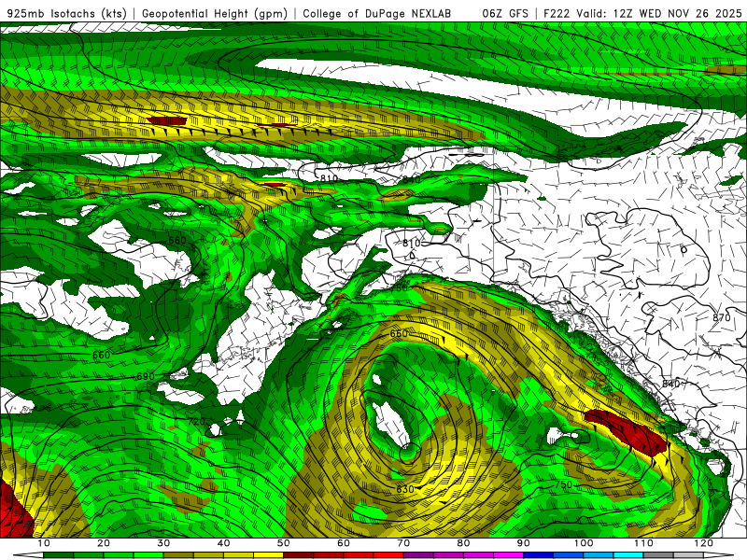The height and width of the screenshot is (560, 747).
Task: Click the 120 kts colorbar tick label
Action: pyautogui.click(x=704, y=543)
